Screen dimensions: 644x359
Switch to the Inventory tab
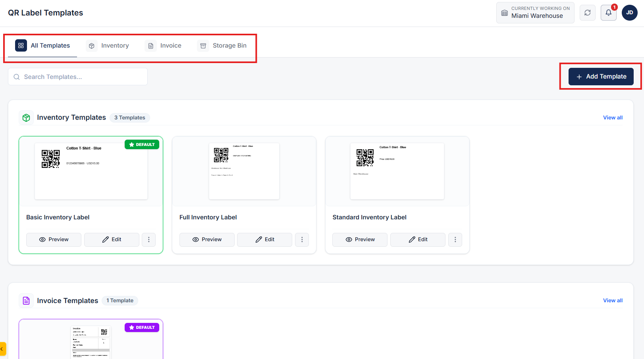(108, 46)
